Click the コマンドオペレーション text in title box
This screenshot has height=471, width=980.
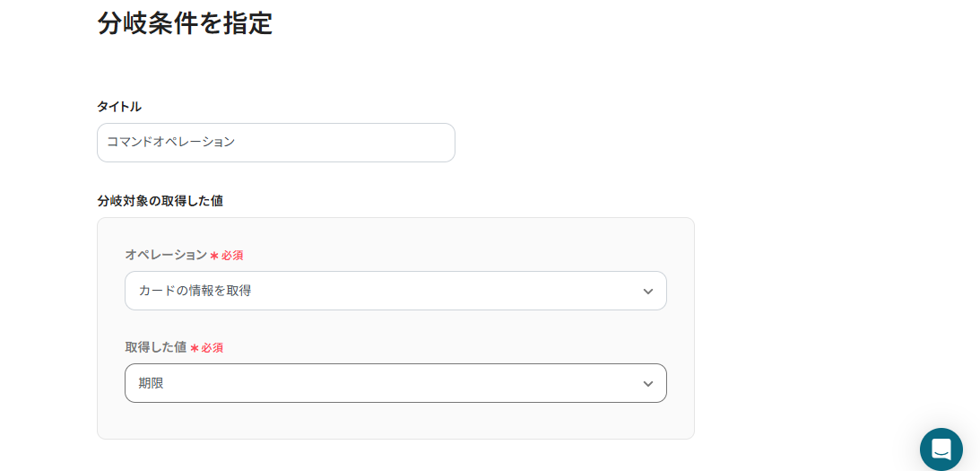click(170, 142)
